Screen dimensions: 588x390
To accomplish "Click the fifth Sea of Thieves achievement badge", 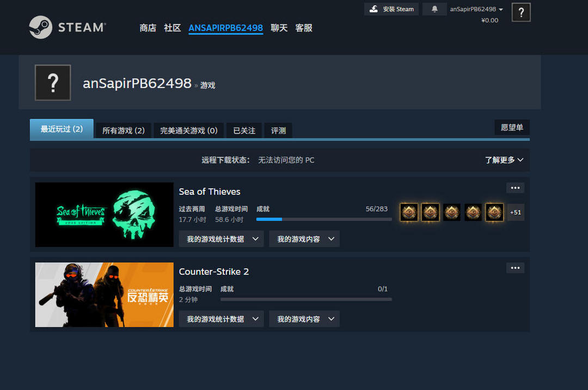I will pyautogui.click(x=494, y=213).
